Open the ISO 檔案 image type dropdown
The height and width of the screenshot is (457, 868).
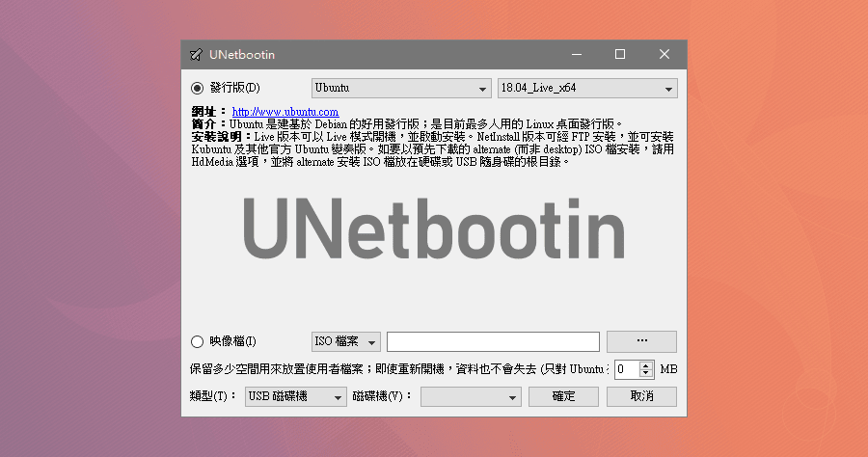[x=346, y=342]
